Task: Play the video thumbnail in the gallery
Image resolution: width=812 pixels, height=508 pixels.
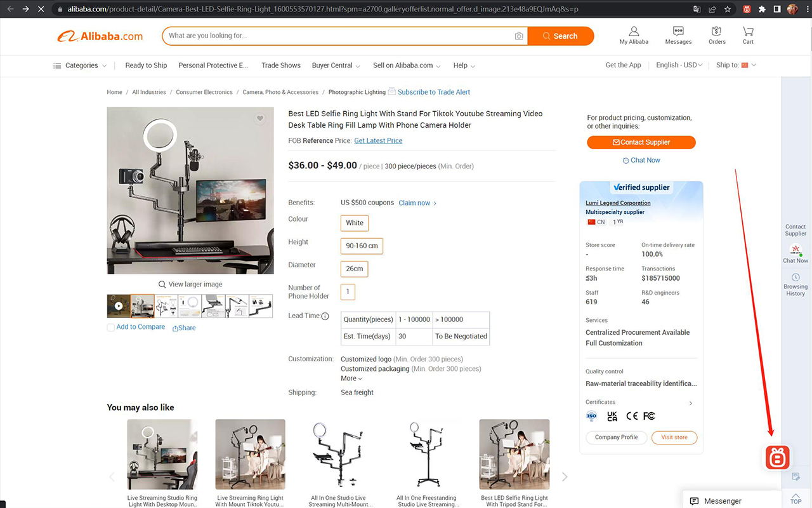Action: pos(118,305)
